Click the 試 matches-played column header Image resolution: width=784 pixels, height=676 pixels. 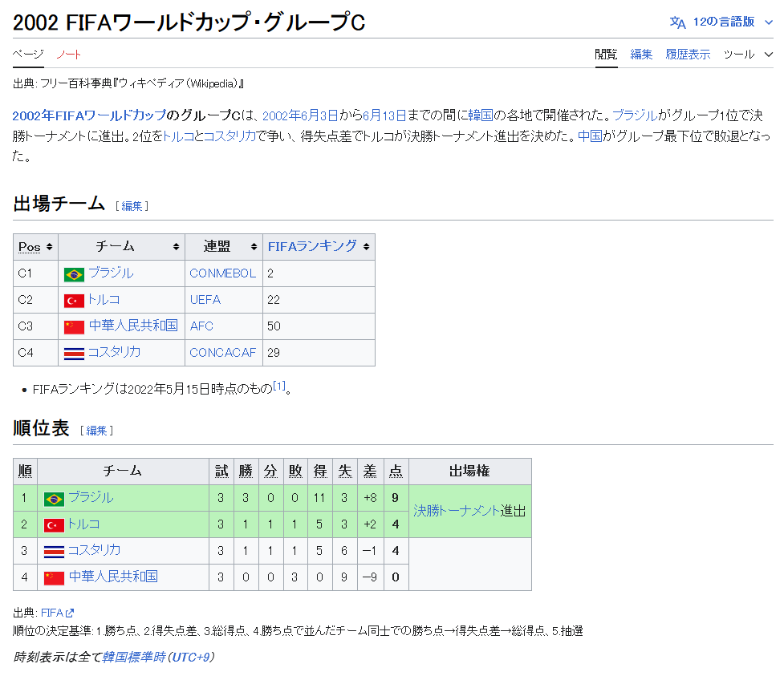pyautogui.click(x=221, y=472)
